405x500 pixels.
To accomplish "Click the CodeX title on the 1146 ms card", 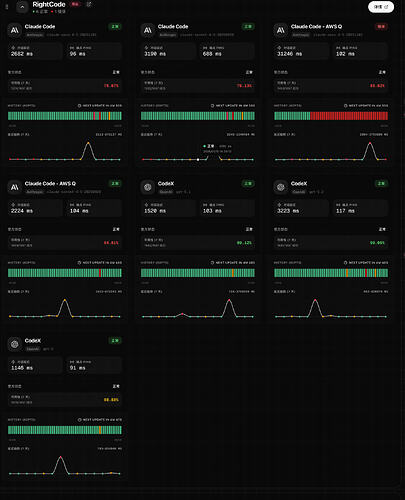I will coord(33,340).
